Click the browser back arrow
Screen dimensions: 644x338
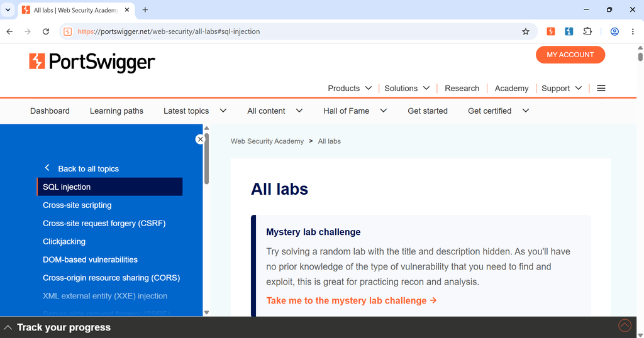point(9,31)
